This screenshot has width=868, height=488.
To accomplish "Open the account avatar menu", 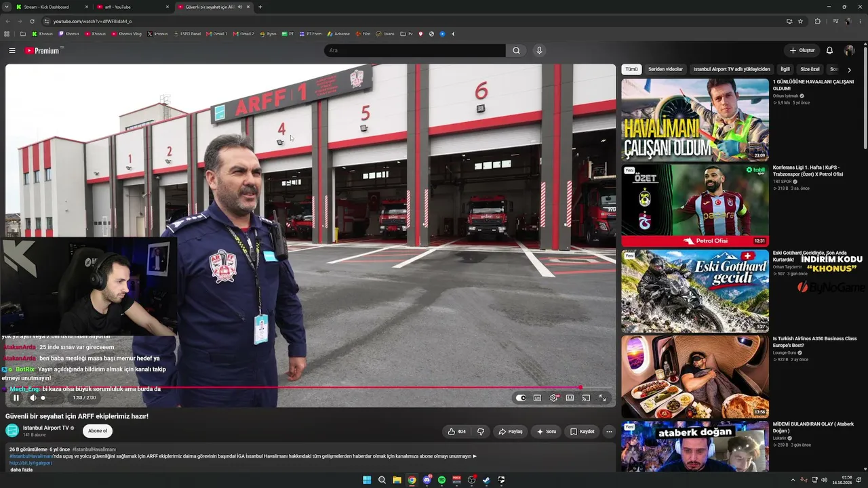I will 849,50.
